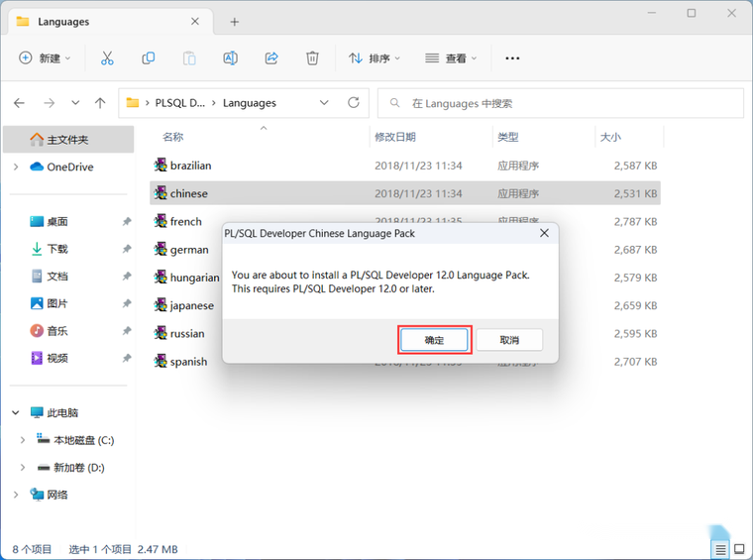Image resolution: width=753 pixels, height=560 pixels.
Task: Confirm installation with the 确定 button
Action: (434, 340)
